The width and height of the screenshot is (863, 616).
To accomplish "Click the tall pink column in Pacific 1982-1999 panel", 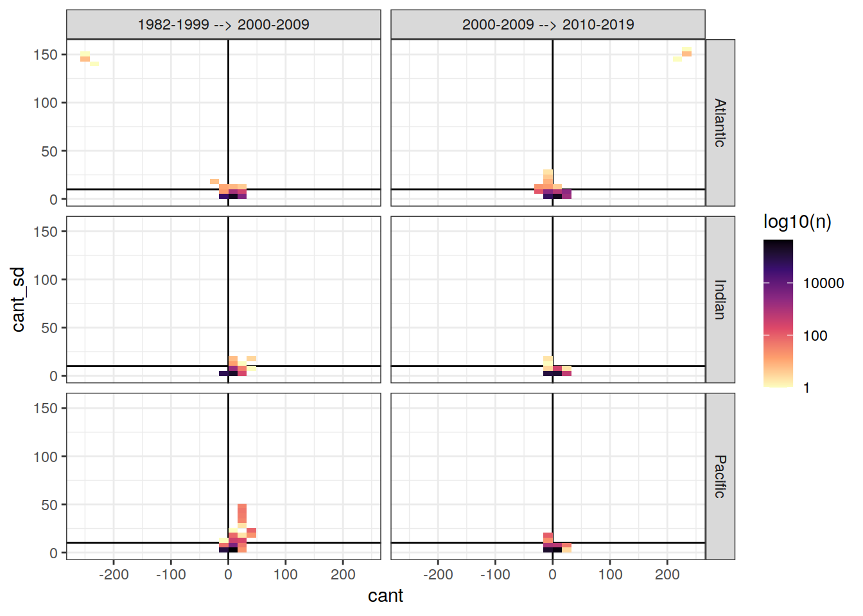I will click(242, 513).
